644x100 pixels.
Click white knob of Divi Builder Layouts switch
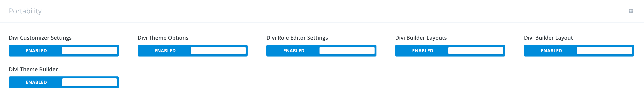click(475, 51)
